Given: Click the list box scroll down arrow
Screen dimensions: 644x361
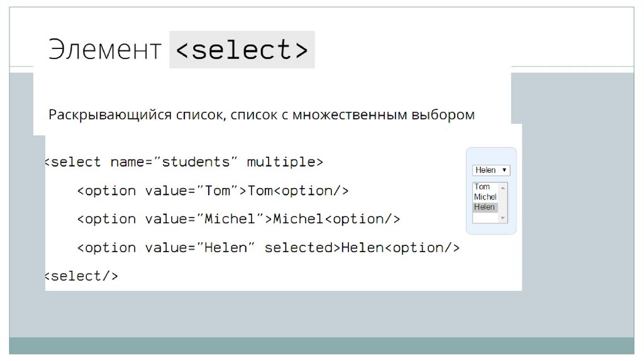Looking at the screenshot, I should (x=502, y=218).
